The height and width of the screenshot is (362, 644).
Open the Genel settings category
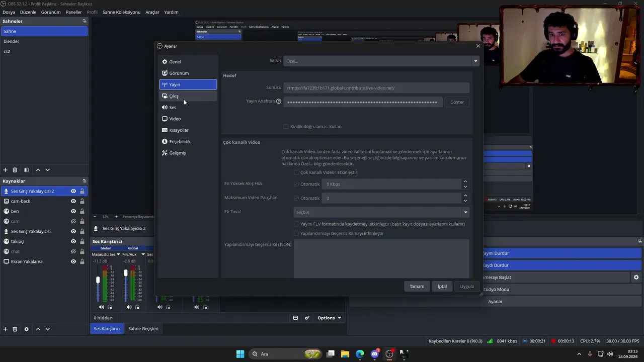click(x=188, y=62)
